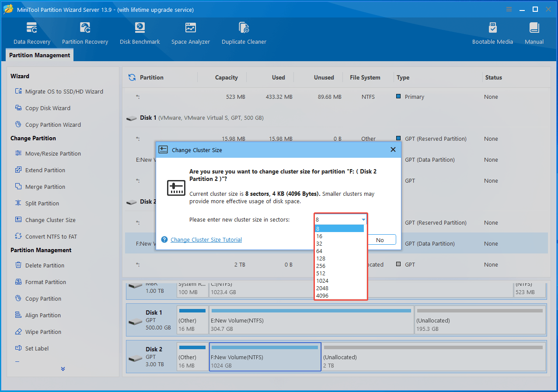Image resolution: width=558 pixels, height=392 pixels.
Task: Select 32 sectors in the dropdown
Action: click(x=339, y=243)
